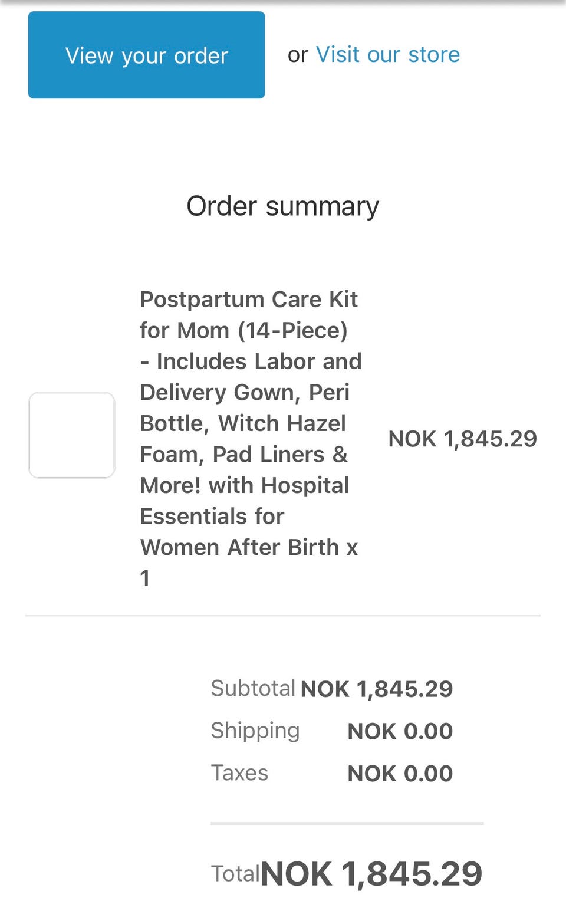The image size is (566, 924).
Task: Select the Subtotal amount NOK 1,845.29
Action: coord(376,689)
